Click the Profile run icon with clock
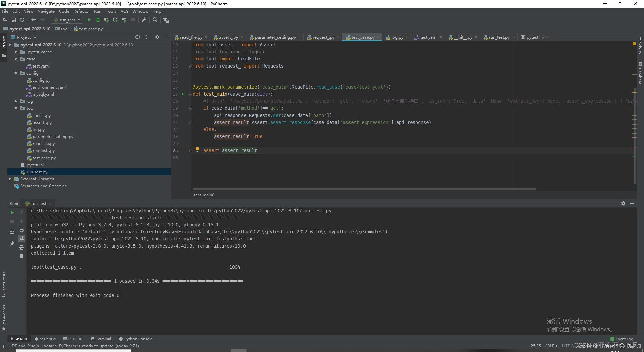644x352 pixels. pos(115,20)
